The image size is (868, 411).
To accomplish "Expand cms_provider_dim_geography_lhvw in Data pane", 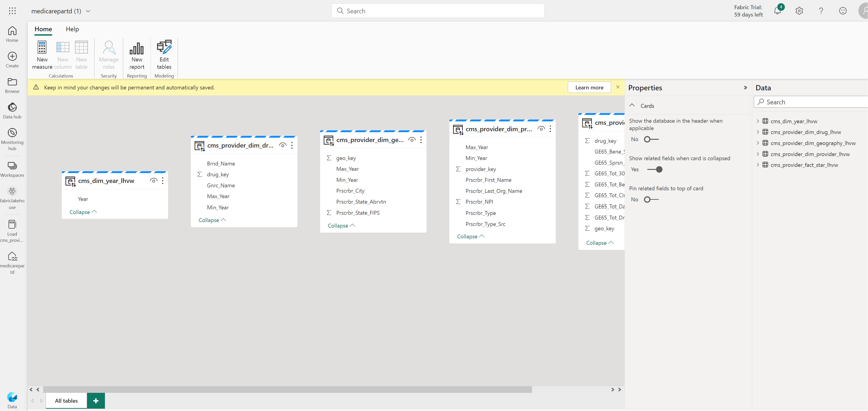I will pos(758,143).
